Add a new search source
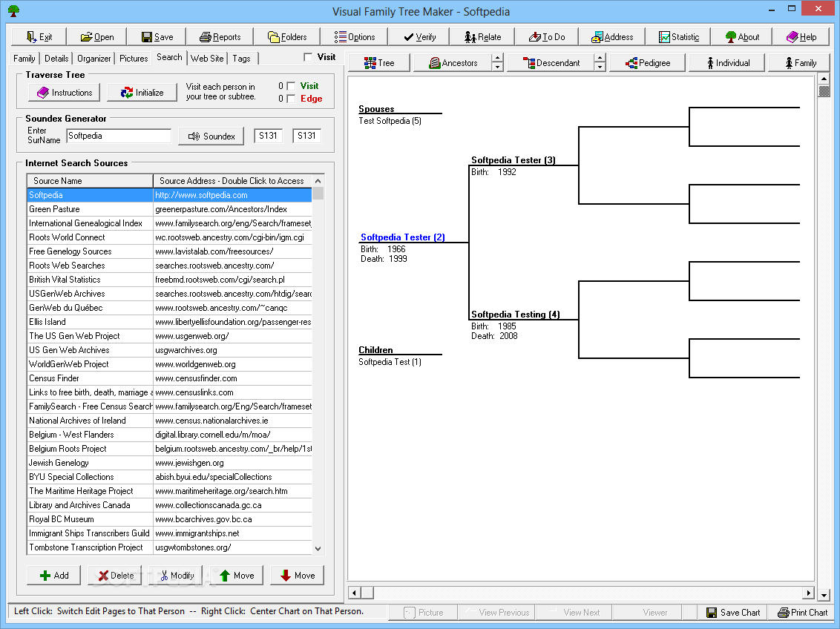840x629 pixels. point(53,576)
